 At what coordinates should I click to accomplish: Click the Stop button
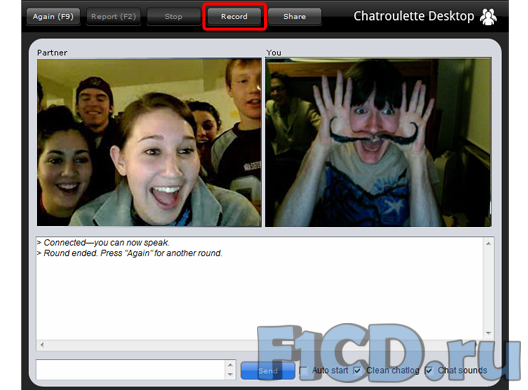tap(173, 17)
